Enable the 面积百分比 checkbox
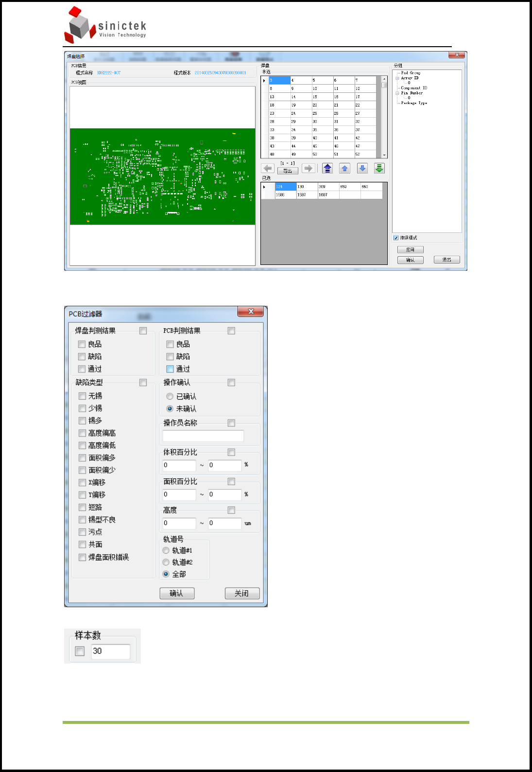 pos(231,481)
